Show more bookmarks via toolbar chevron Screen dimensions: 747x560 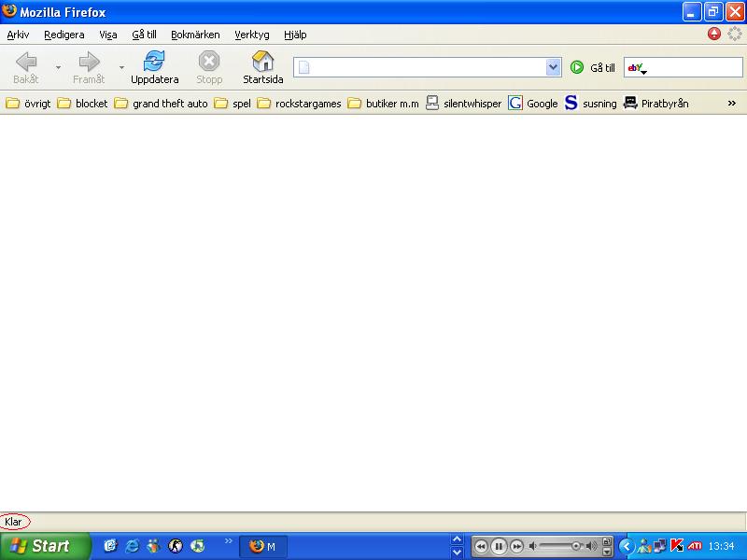click(x=732, y=103)
